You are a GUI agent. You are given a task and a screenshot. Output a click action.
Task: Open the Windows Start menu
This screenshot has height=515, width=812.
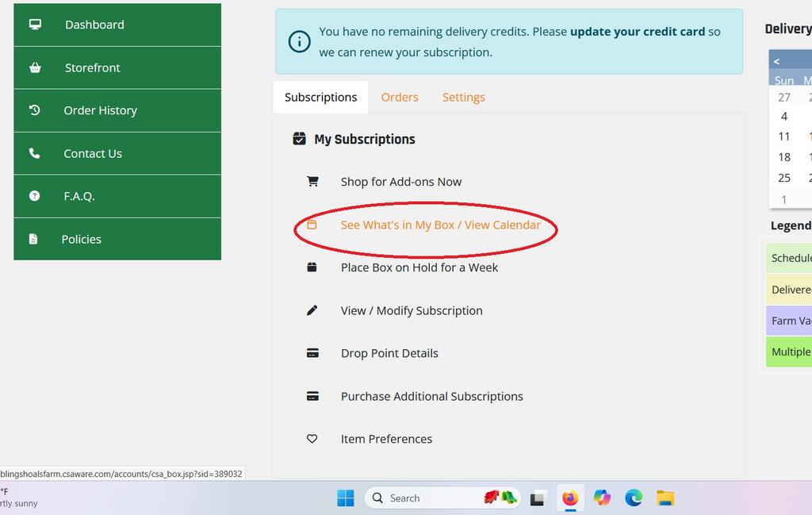point(346,498)
